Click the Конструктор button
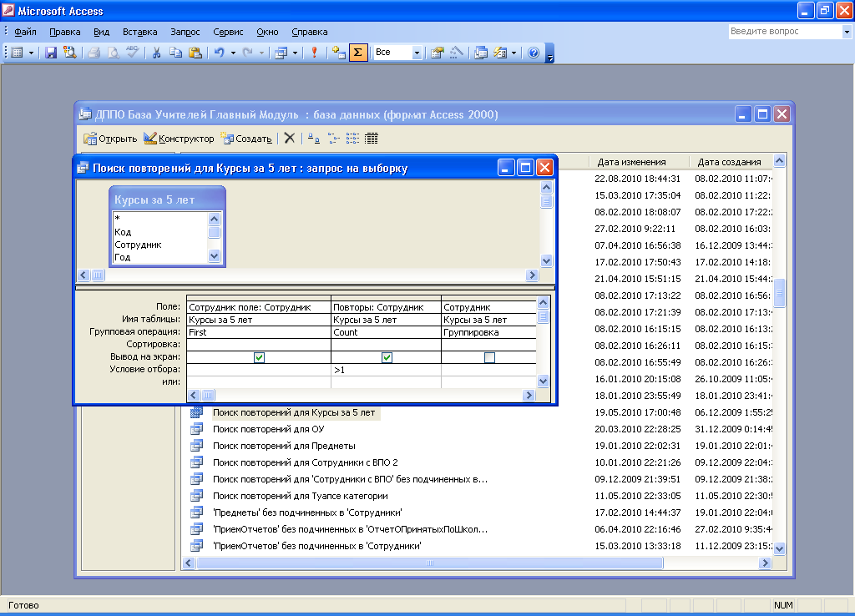The width and height of the screenshot is (855, 616). [179, 139]
